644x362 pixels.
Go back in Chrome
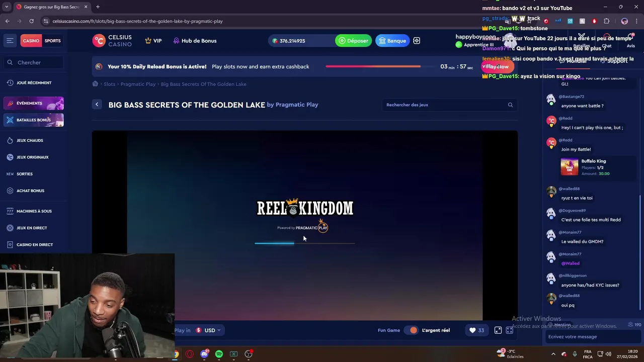(x=7, y=21)
